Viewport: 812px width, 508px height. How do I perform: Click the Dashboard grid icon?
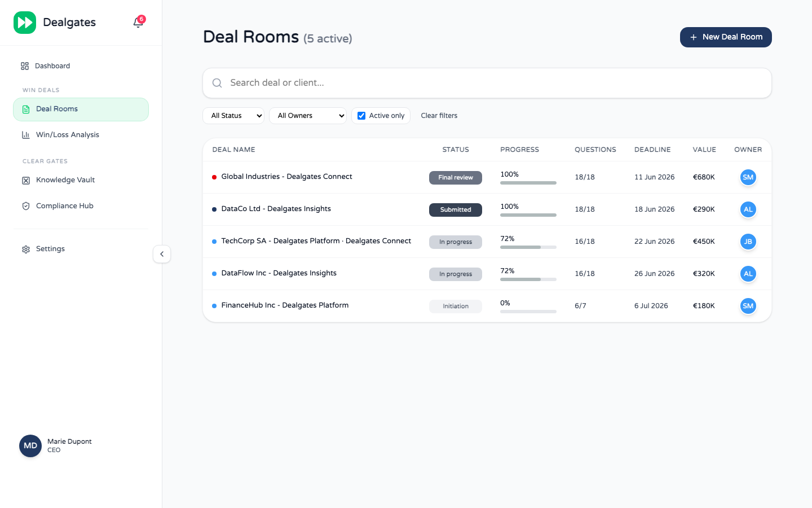tap(25, 66)
